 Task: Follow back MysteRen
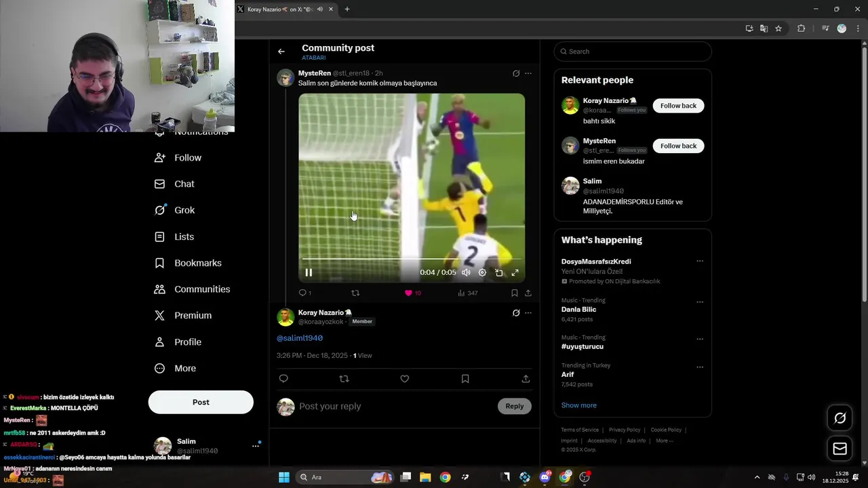678,146
